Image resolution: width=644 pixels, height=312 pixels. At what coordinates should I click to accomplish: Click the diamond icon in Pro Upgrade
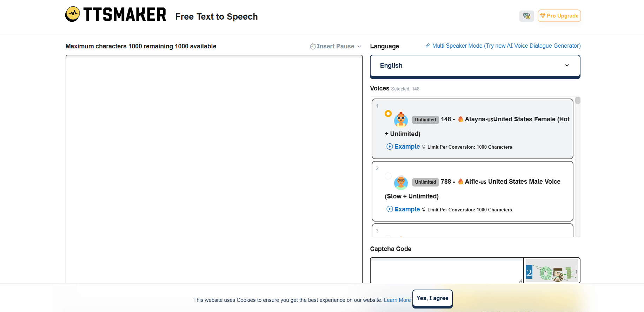[543, 16]
